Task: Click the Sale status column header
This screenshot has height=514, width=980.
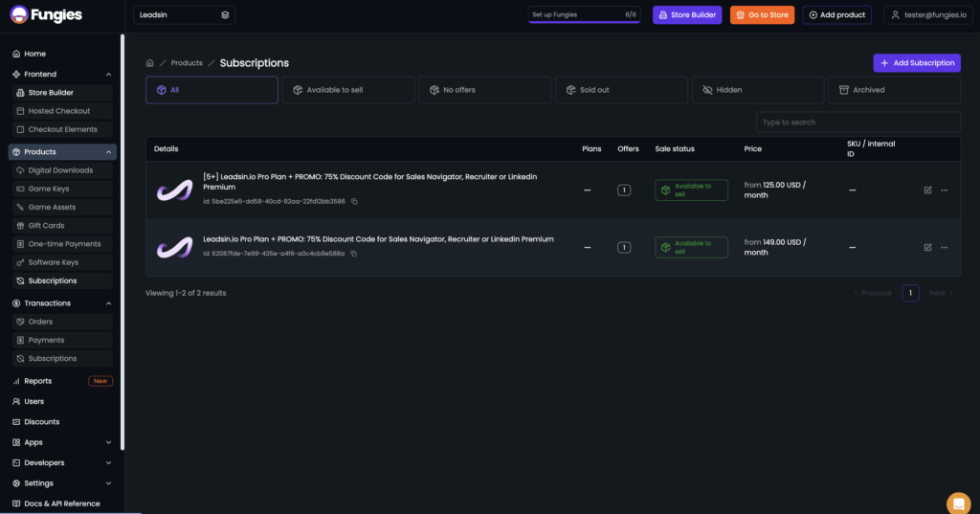Action: (675, 148)
